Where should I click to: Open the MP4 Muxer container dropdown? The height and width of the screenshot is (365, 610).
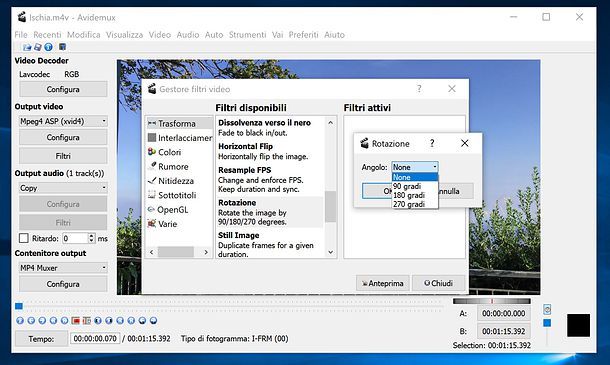coord(63,268)
